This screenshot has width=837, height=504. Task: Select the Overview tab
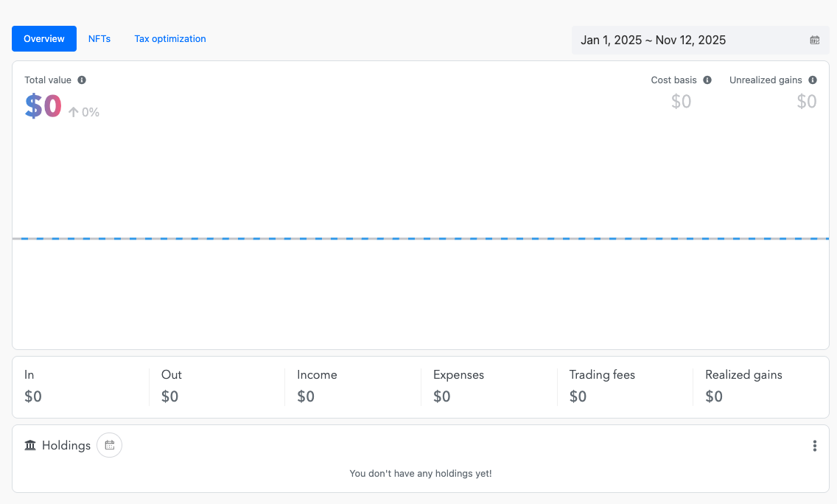[43, 38]
